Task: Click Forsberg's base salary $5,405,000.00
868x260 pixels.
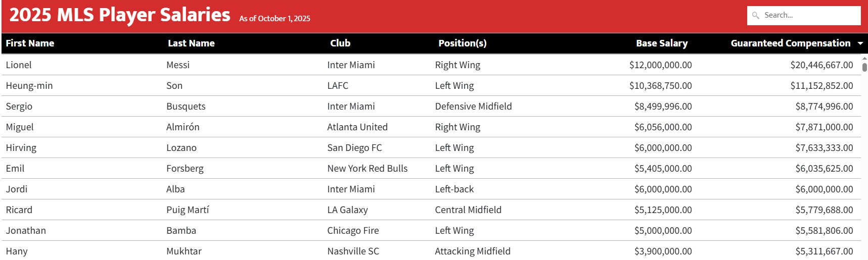Action: tap(663, 169)
